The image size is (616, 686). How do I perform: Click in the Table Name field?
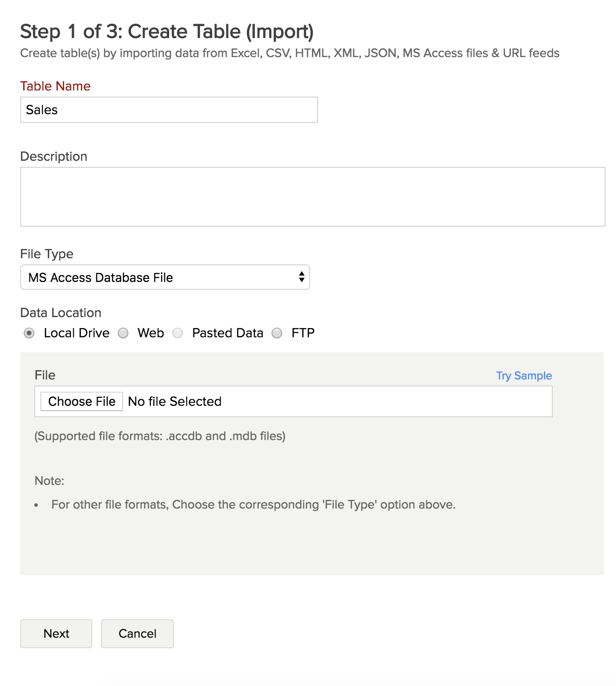click(169, 110)
